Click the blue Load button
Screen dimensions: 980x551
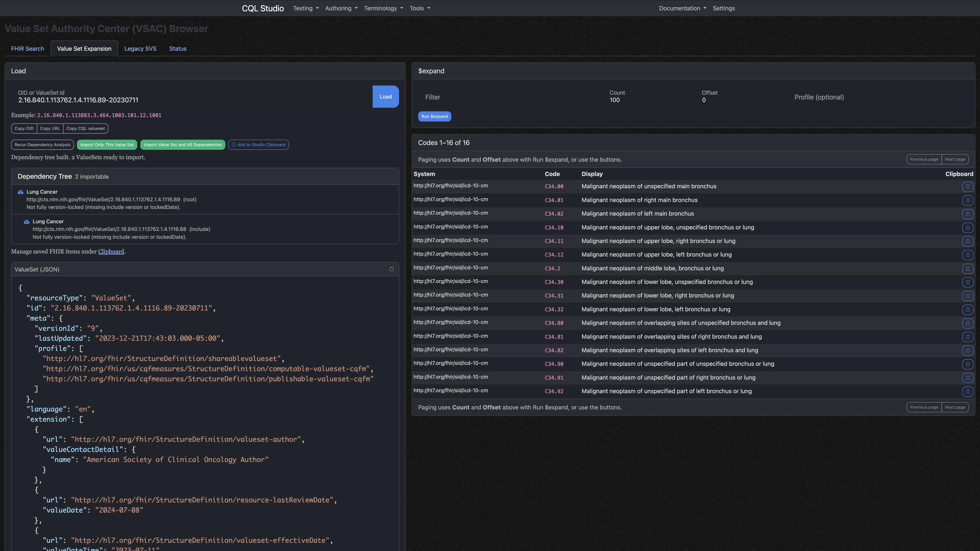click(x=385, y=97)
